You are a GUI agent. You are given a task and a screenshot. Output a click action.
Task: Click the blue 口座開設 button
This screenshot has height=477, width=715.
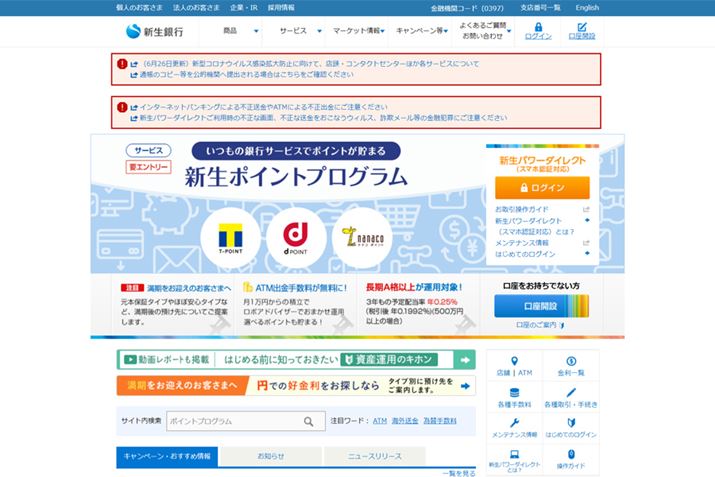[541, 306]
